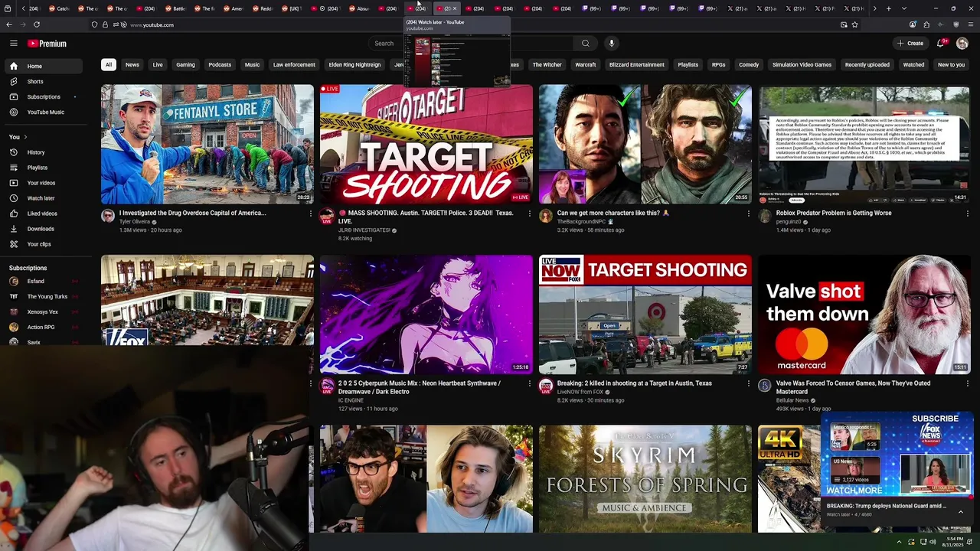Click the Tyler Oliveira channel name
Screen dimensions: 980x551
click(135, 221)
